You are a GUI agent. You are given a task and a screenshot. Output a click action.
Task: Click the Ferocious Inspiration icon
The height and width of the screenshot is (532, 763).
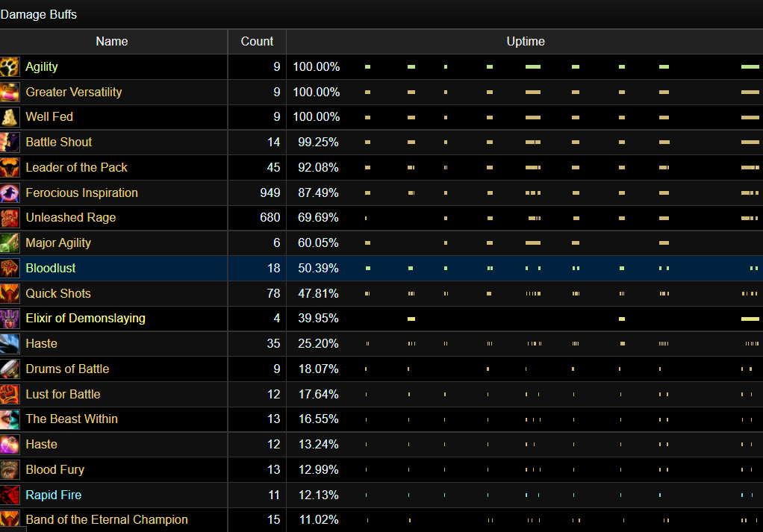pos(10,193)
